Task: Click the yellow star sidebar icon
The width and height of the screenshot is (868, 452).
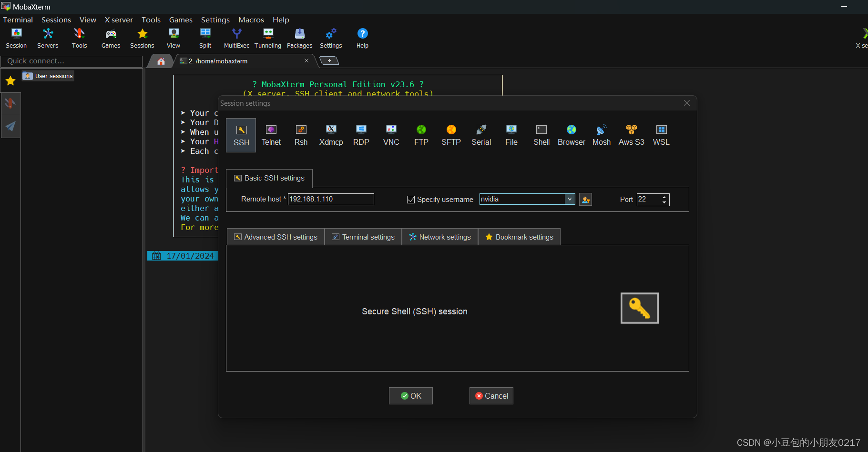Action: (10, 80)
